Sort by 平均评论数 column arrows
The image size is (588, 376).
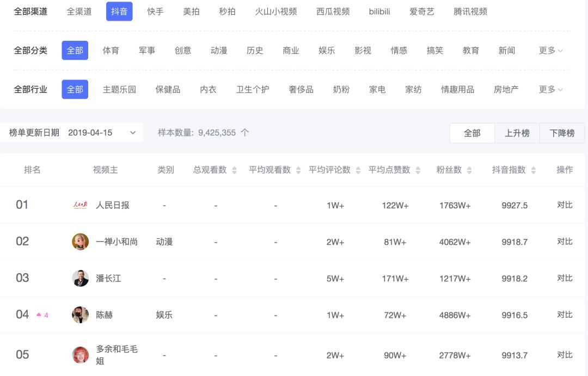pos(358,170)
